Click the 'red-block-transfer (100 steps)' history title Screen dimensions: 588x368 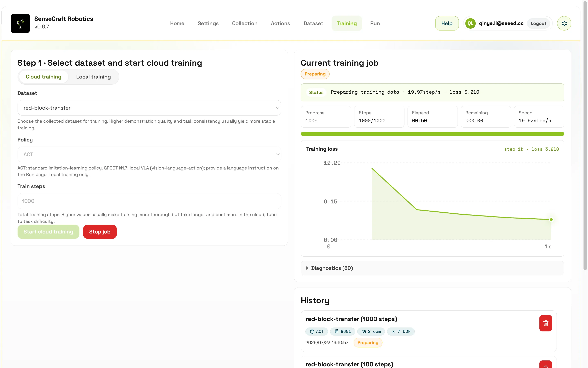point(349,364)
